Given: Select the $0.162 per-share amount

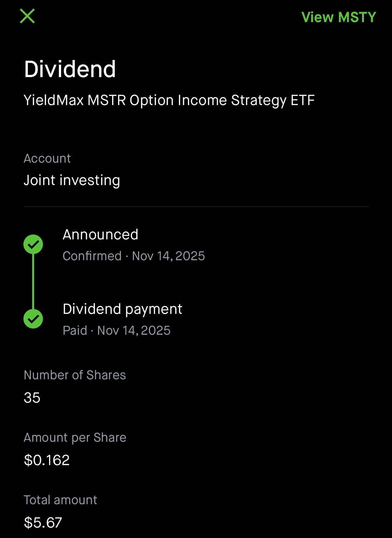Looking at the screenshot, I should pyautogui.click(x=47, y=460).
